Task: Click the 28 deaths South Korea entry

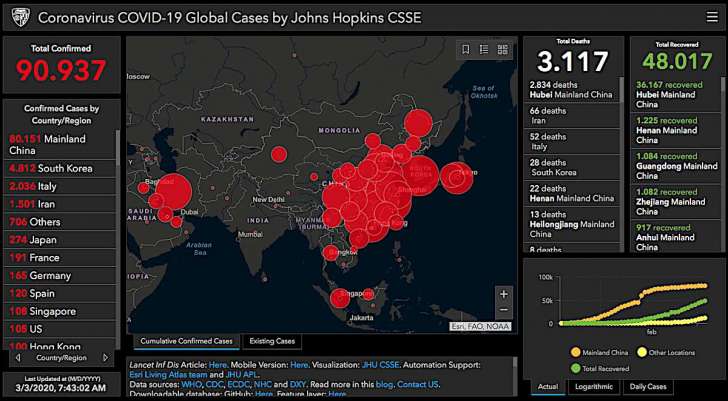Action: click(x=572, y=168)
